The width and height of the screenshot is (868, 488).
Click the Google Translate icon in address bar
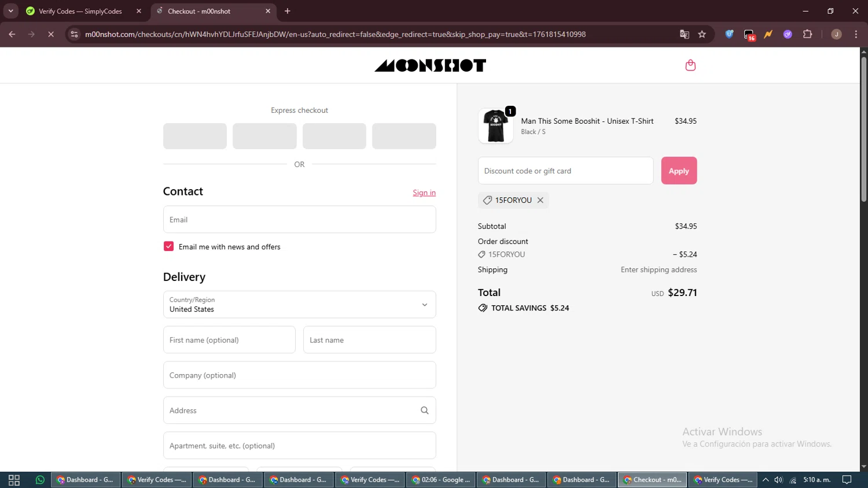685,34
